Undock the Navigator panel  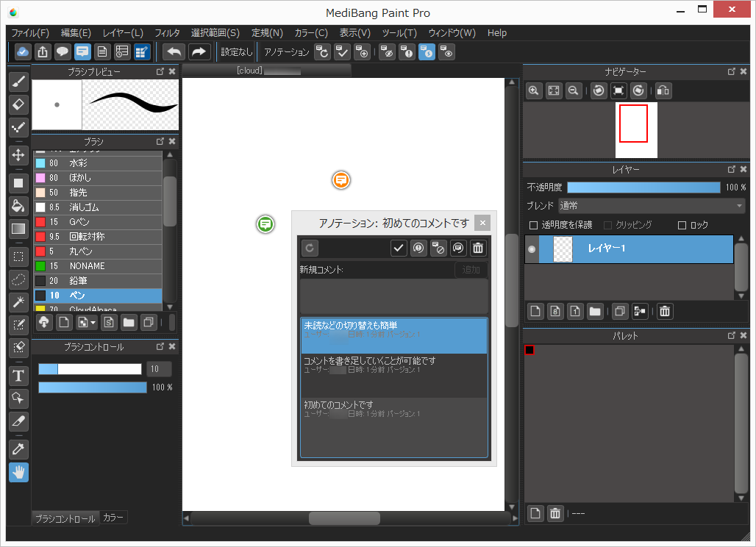(732, 71)
